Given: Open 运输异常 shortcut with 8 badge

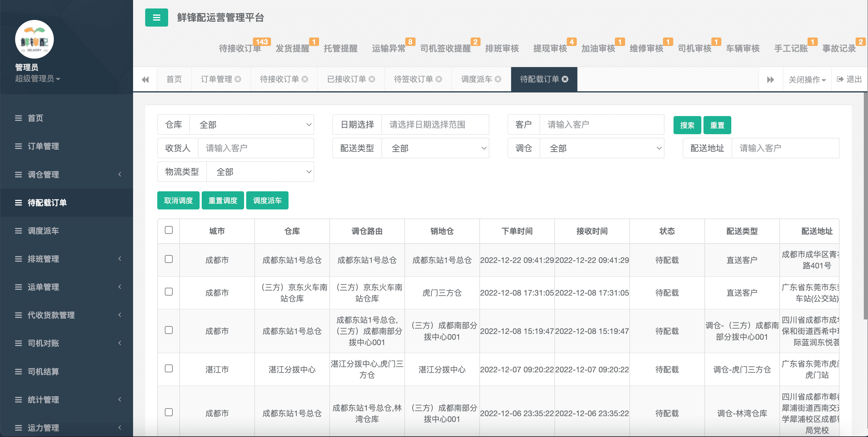Looking at the screenshot, I should pyautogui.click(x=389, y=48).
